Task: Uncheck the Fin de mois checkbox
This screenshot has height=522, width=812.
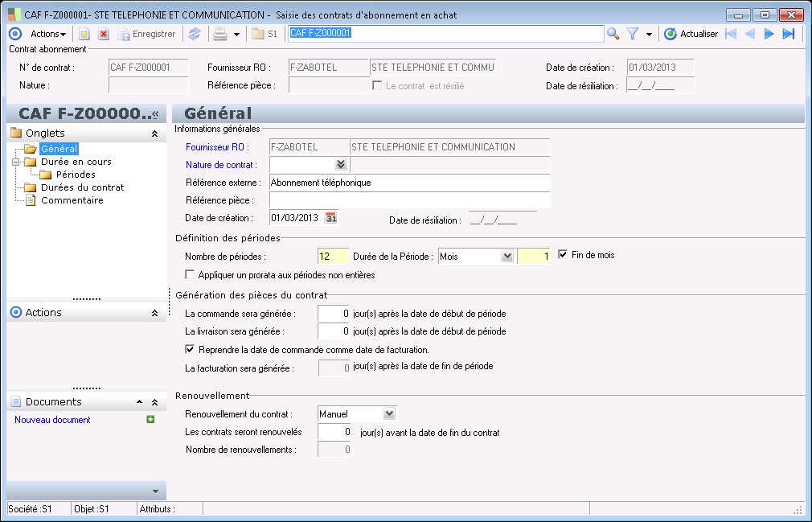Action: tap(563, 255)
